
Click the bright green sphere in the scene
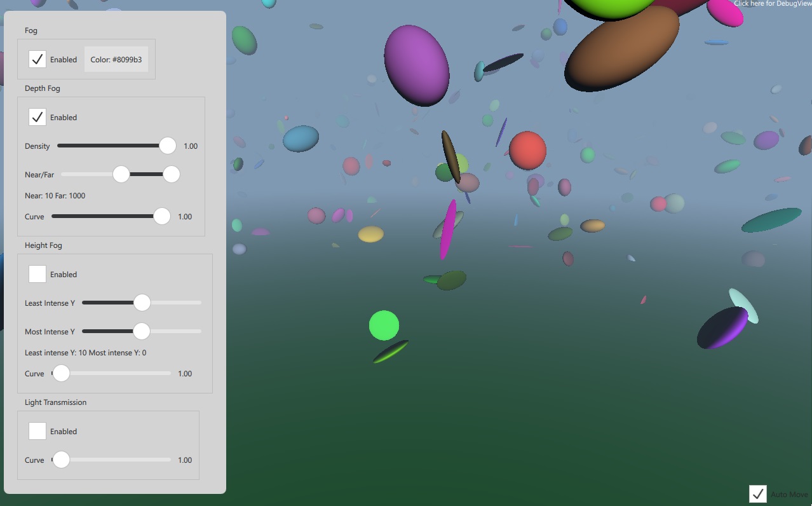tap(384, 325)
